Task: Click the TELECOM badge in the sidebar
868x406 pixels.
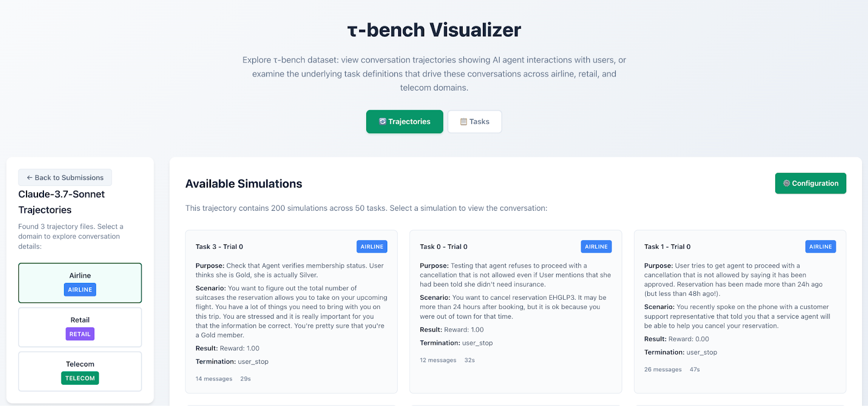Action: [79, 378]
